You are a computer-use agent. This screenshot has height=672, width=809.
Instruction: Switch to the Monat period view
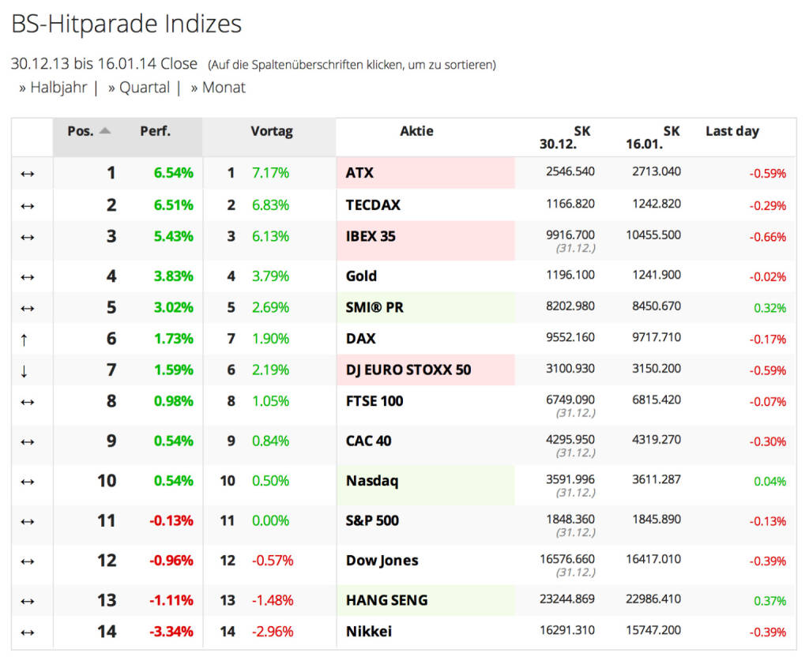pos(223,88)
